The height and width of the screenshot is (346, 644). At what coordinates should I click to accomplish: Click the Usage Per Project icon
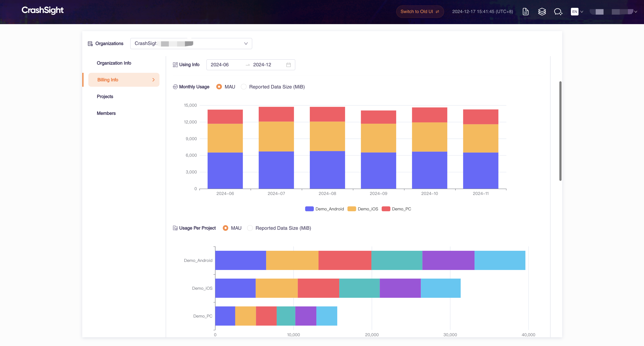175,228
